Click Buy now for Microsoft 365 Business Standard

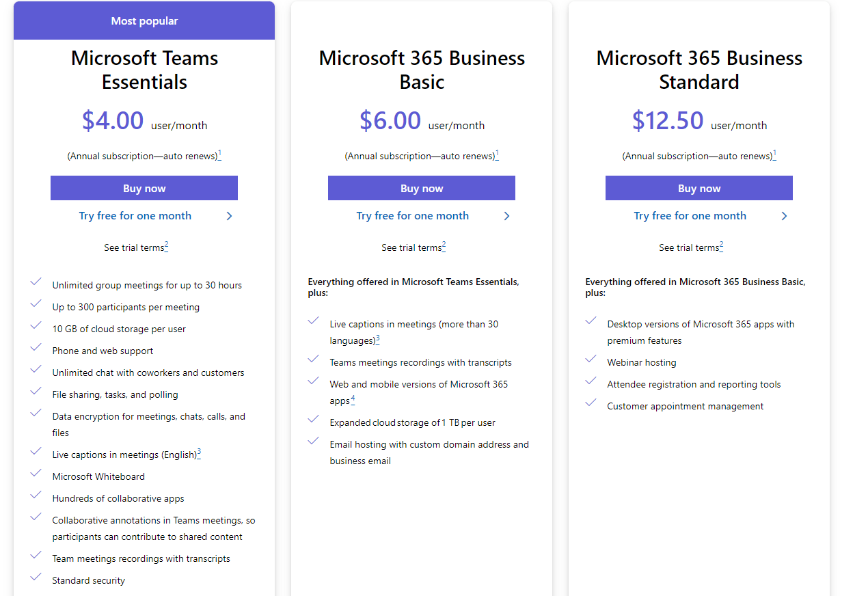(699, 188)
